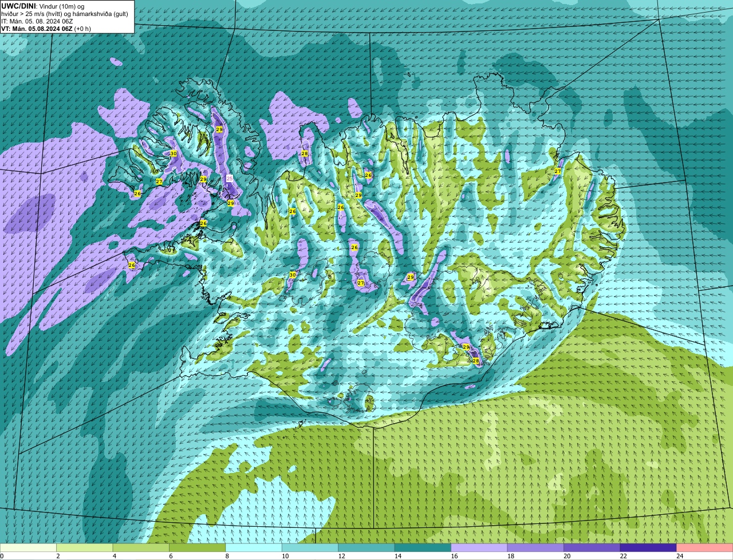Click the pink above-24 m/s legend swatch
Screen dimensions: 733x560
click(x=704, y=548)
